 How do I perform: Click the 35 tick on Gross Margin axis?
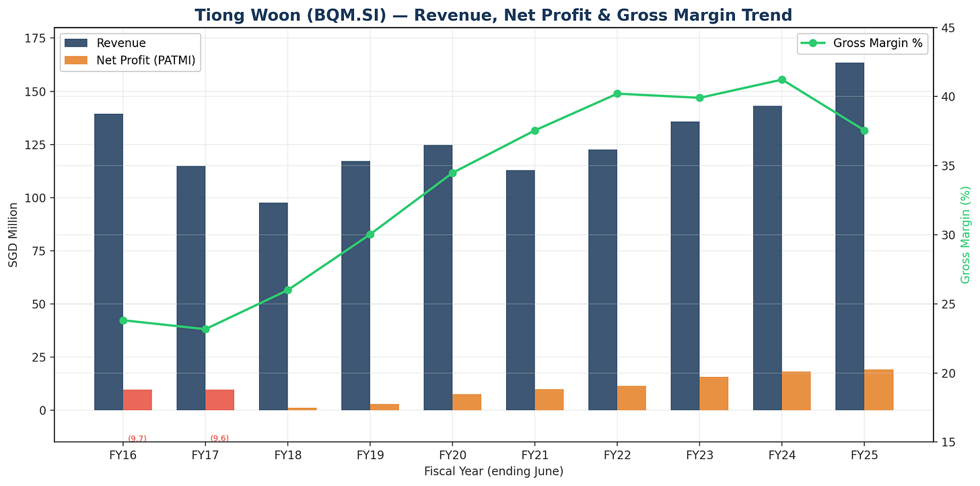pyautogui.click(x=948, y=166)
